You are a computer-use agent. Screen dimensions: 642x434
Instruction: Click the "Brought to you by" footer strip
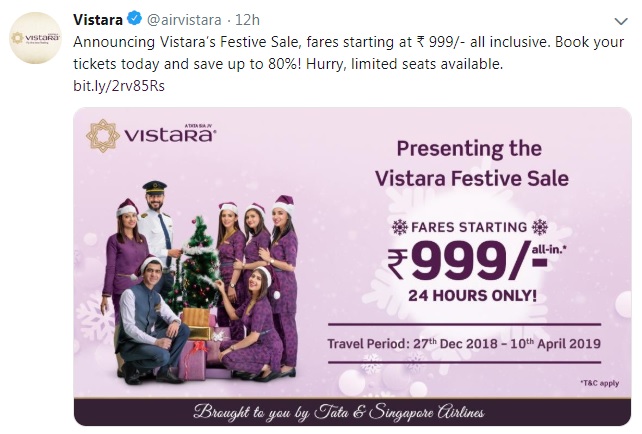[x=352, y=412]
